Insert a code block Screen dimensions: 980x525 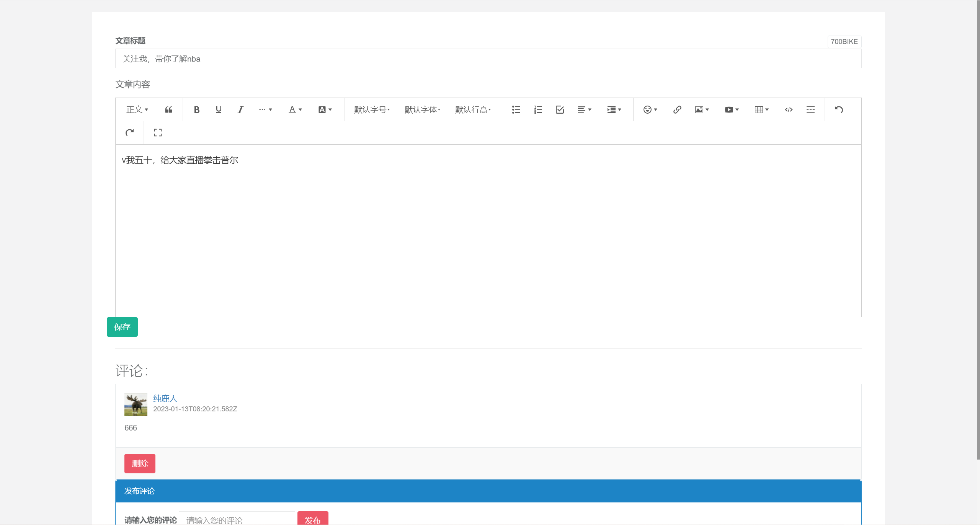coord(788,110)
